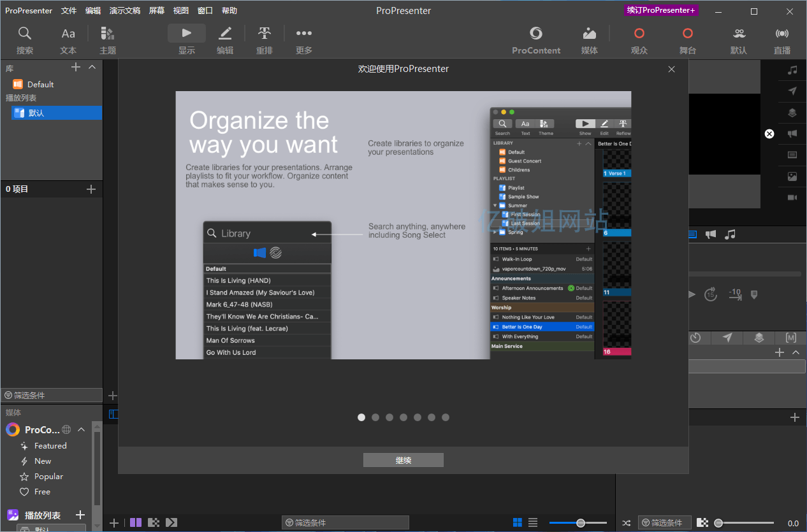Open the 主题 theme tool
Image resolution: width=807 pixels, height=532 pixels.
108,41
